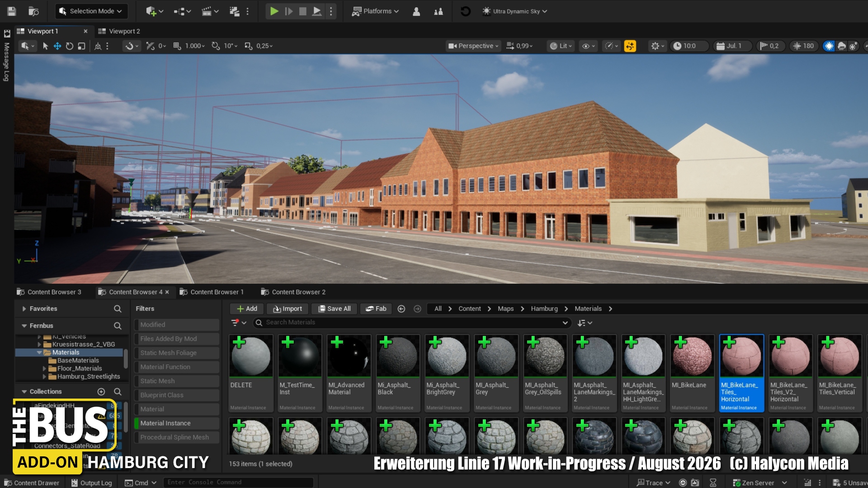Select the BaseMaterials folder
868x488 pixels.
click(x=78, y=361)
